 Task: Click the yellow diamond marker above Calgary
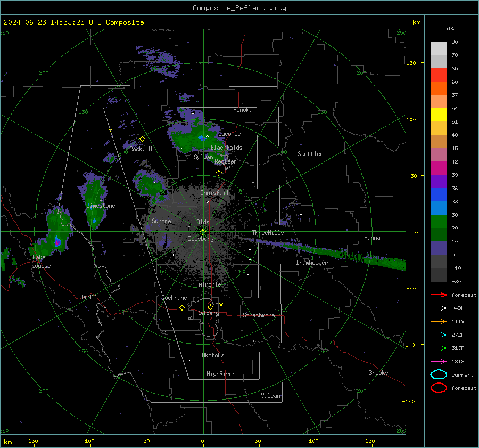[210, 307]
